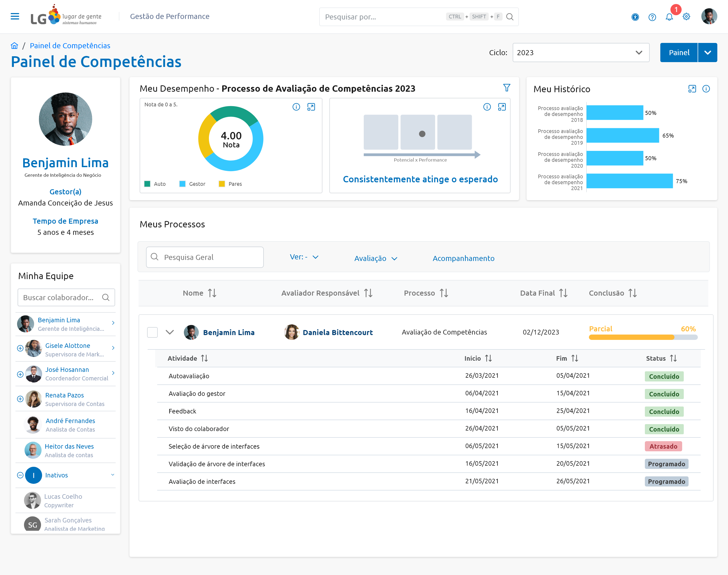Tick the Benjamin Lima process row checkbox
Image resolution: width=728 pixels, height=575 pixels.
(152, 332)
